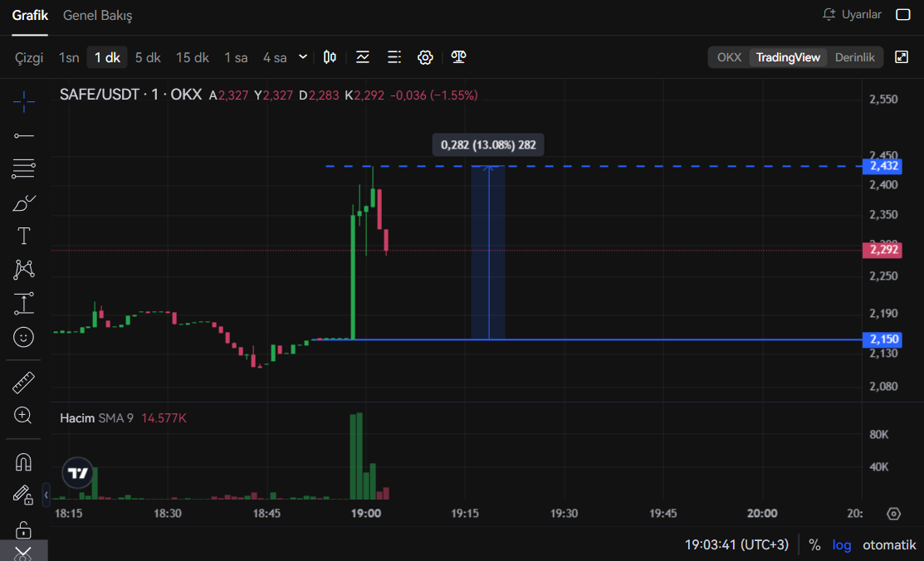Image resolution: width=924 pixels, height=561 pixels.
Task: Select the trend line drawing tool
Action: point(24,135)
